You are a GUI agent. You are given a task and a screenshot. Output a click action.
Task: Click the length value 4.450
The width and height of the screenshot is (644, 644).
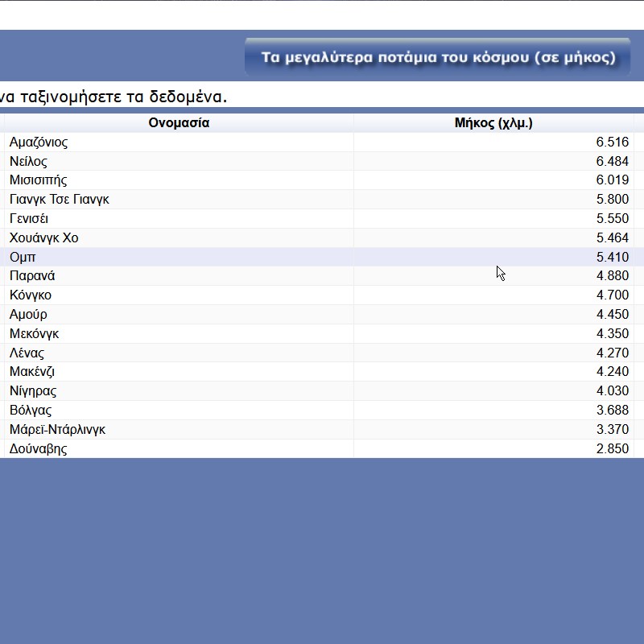(x=612, y=314)
